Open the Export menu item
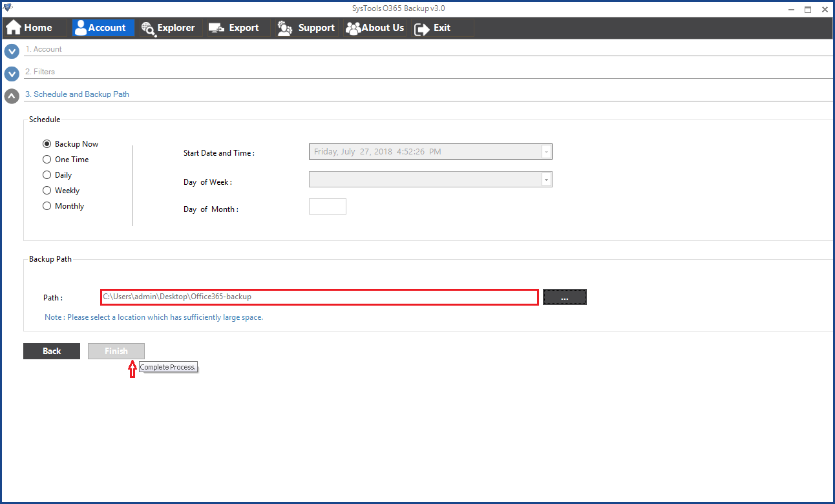Viewport: 835px width, 504px height. coord(237,28)
